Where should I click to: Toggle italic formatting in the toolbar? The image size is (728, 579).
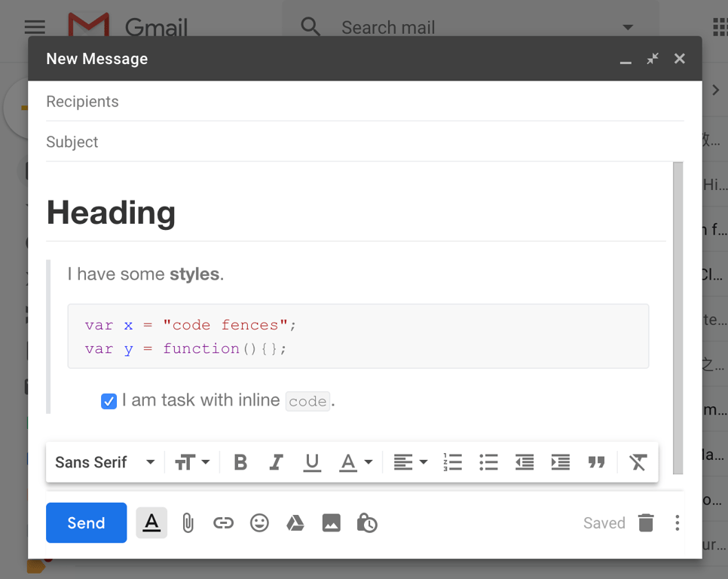tap(277, 462)
